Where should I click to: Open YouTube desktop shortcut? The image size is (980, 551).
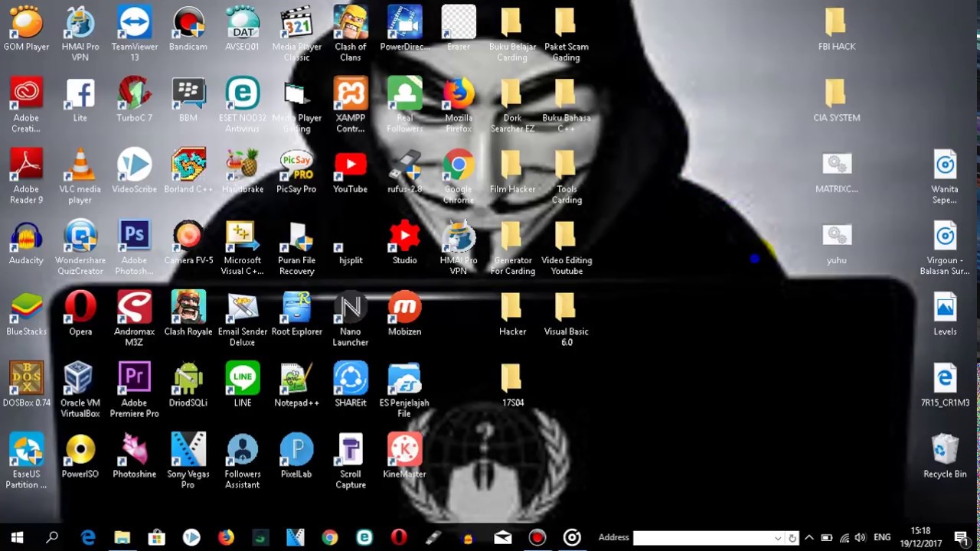click(x=351, y=171)
